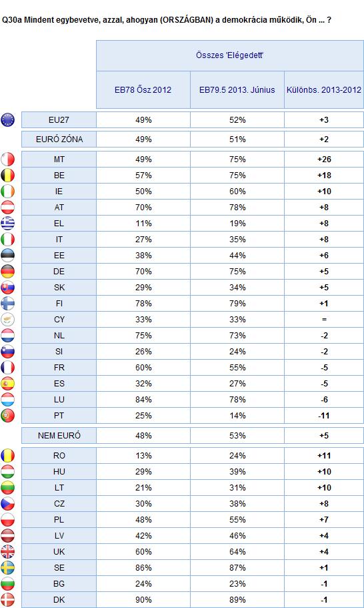Screen dimensions: 364x608
Task: Click the Spain flag icon
Action: click(8, 384)
